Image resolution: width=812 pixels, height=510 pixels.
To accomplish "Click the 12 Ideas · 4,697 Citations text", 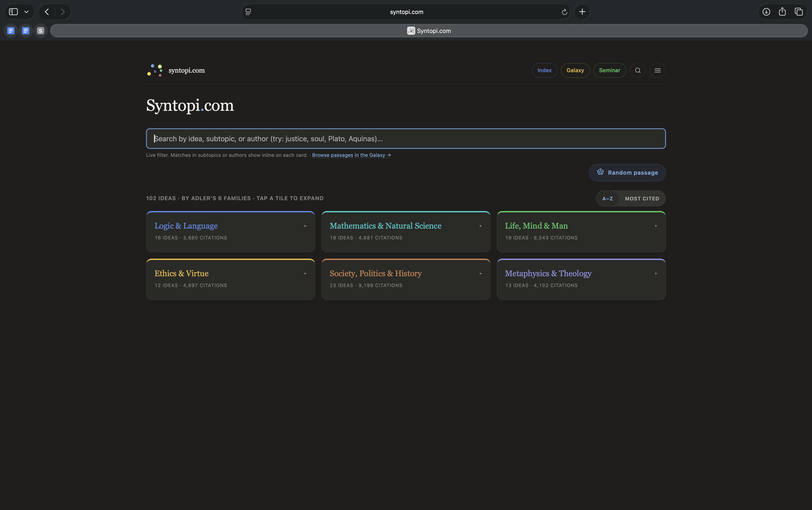I will pyautogui.click(x=191, y=285).
